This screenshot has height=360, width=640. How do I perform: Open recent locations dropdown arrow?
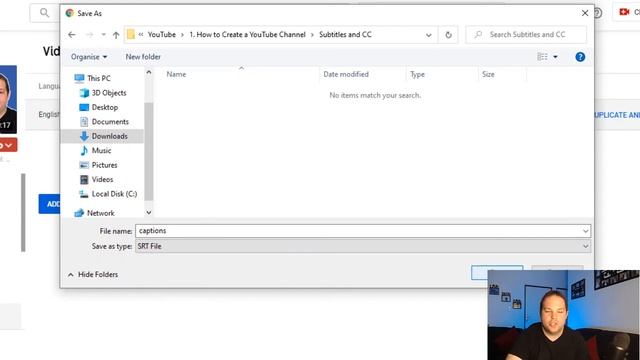(x=103, y=35)
